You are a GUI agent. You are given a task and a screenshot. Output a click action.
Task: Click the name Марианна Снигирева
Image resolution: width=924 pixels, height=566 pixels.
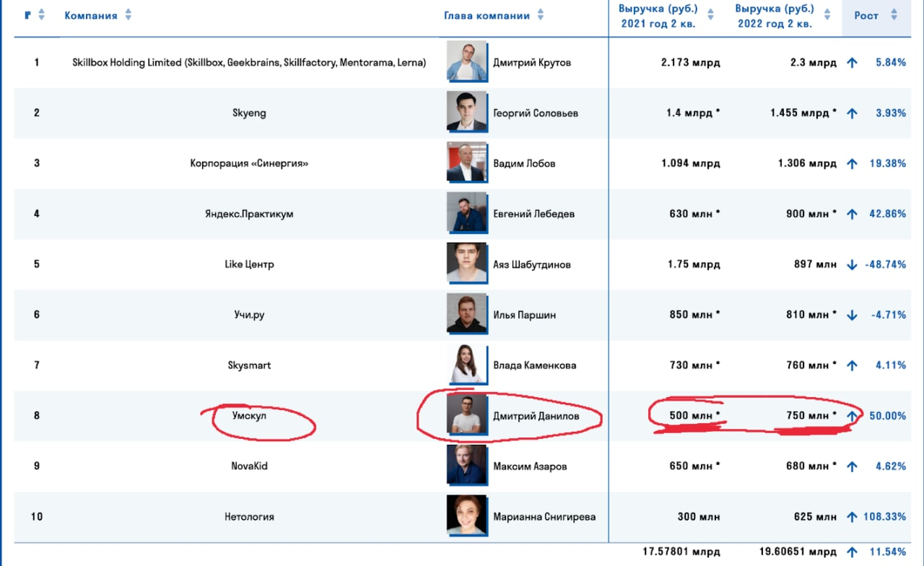coord(544,518)
